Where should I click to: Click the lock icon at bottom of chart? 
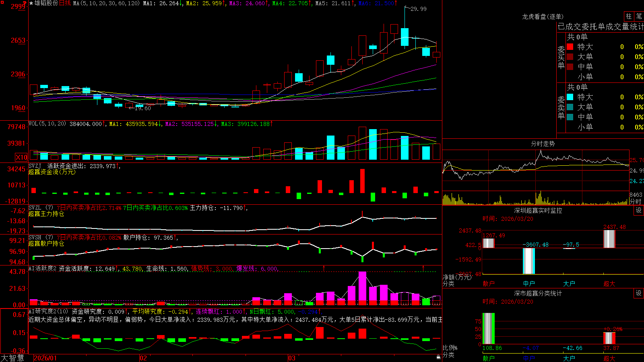[438, 357]
